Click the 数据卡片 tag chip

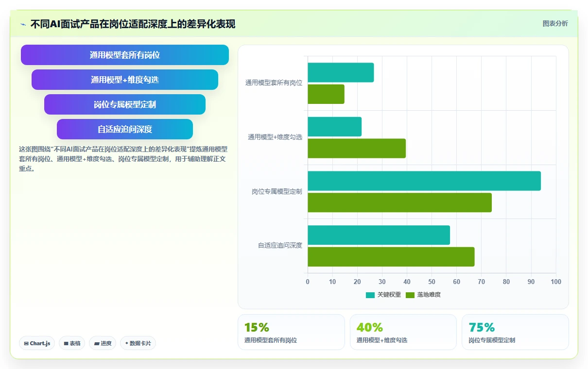coord(138,343)
